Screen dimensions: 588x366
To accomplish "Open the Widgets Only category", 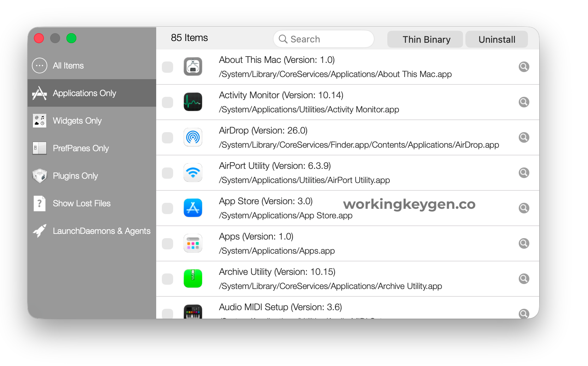I will tap(77, 121).
